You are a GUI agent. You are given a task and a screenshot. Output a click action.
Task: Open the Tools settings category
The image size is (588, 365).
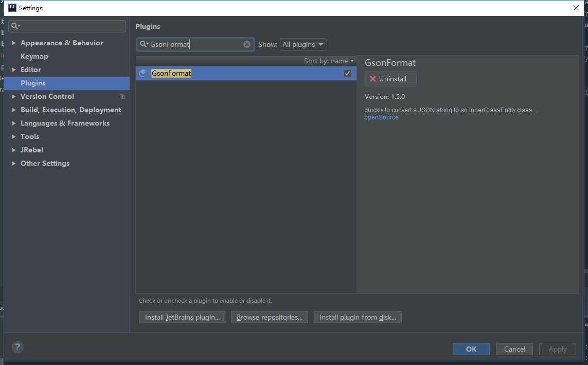[x=30, y=136]
